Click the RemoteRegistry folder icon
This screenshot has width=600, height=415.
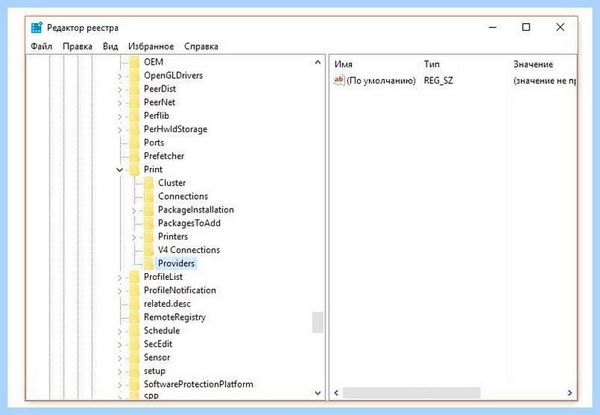134,317
